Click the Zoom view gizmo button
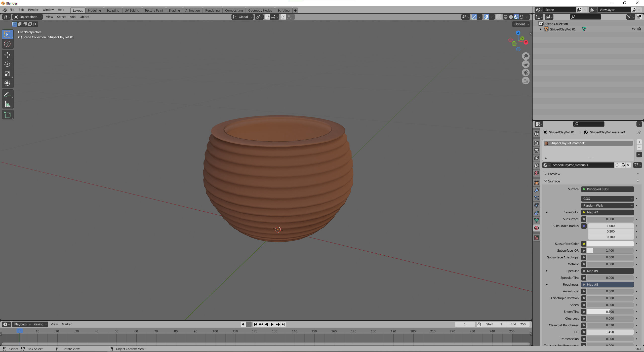The height and width of the screenshot is (352, 644). click(x=526, y=56)
